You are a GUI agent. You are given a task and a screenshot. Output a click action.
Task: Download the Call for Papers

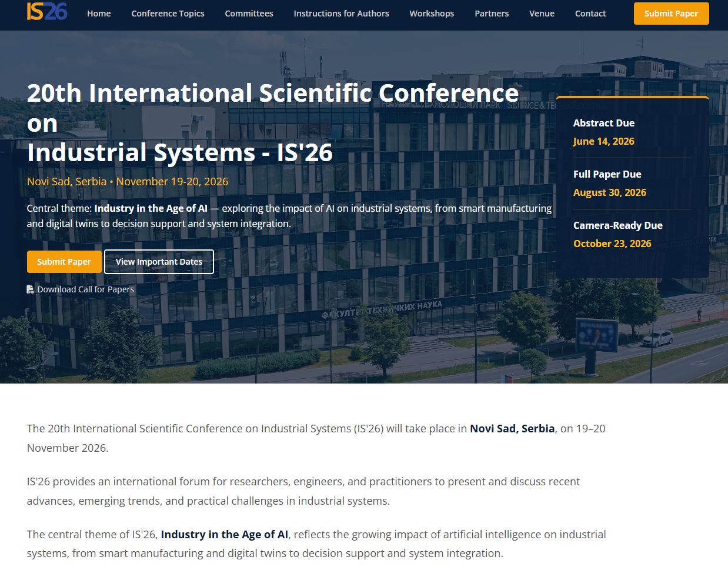85,289
